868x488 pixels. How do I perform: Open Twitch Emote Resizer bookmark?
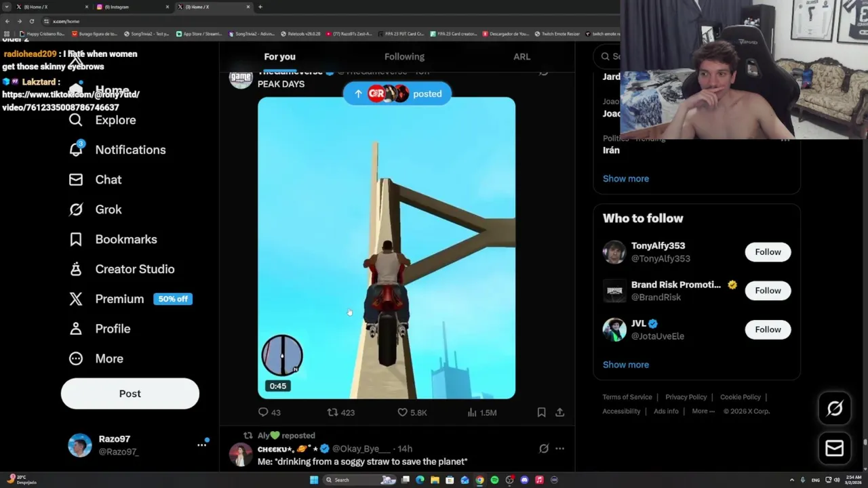pyautogui.click(x=557, y=34)
